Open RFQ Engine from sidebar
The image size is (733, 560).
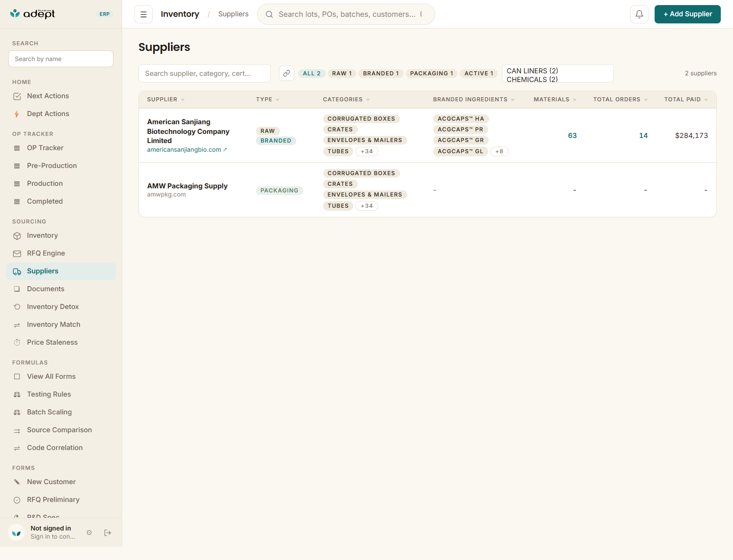[61, 254]
